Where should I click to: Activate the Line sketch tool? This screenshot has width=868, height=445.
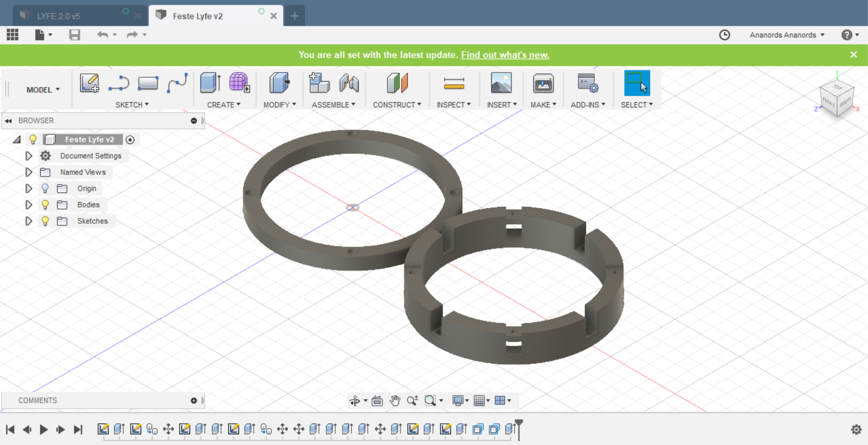pos(119,83)
